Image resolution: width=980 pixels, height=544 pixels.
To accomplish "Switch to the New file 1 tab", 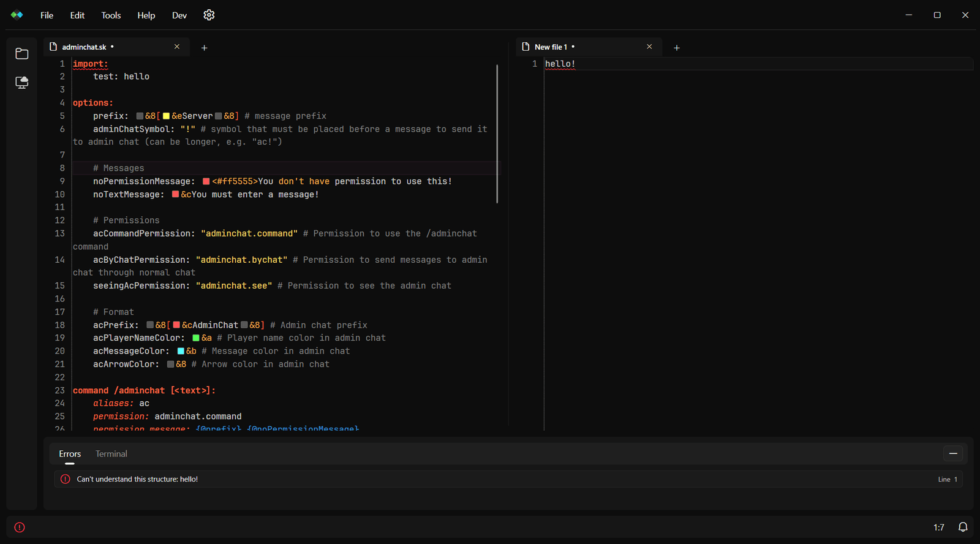I will point(589,47).
